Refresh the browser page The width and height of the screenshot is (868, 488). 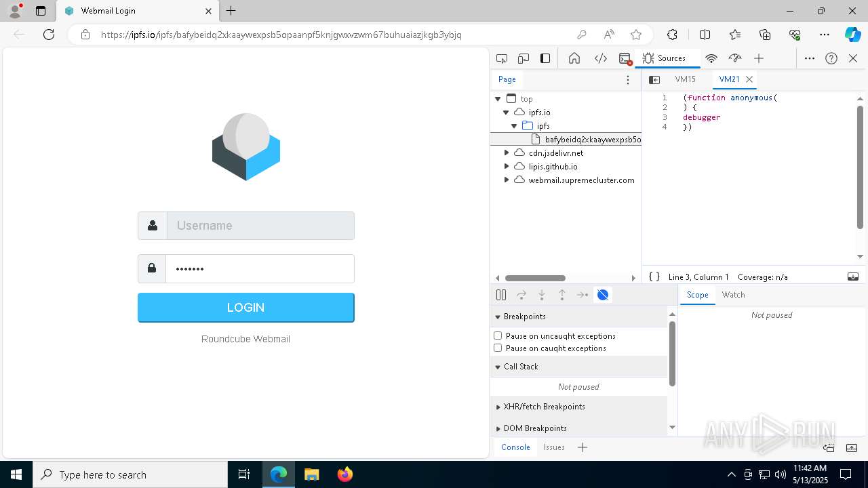[49, 35]
